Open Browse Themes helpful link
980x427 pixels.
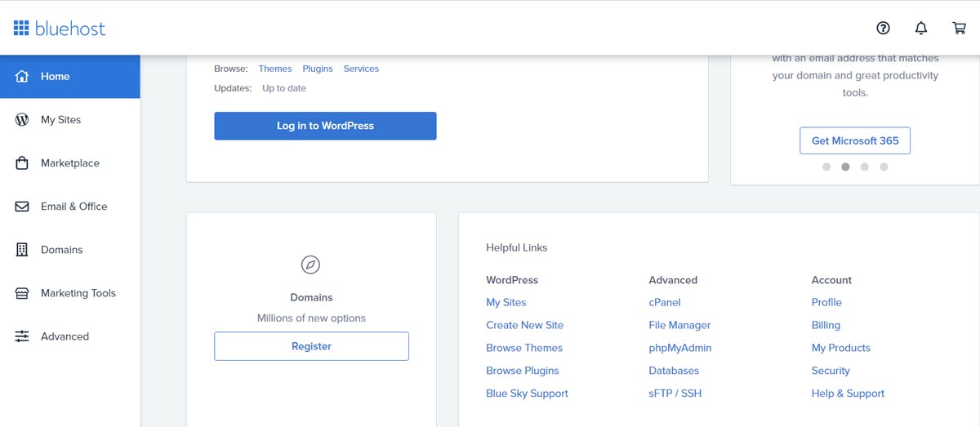(x=524, y=348)
